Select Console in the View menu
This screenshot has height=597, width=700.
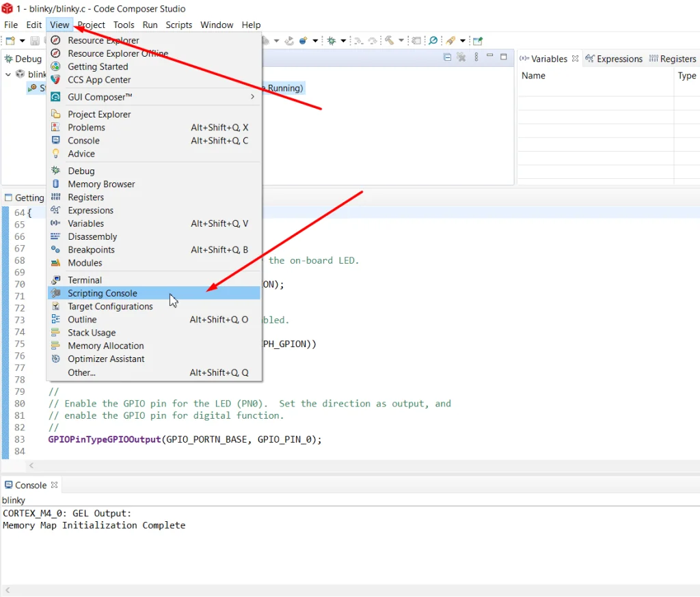click(x=154, y=141)
